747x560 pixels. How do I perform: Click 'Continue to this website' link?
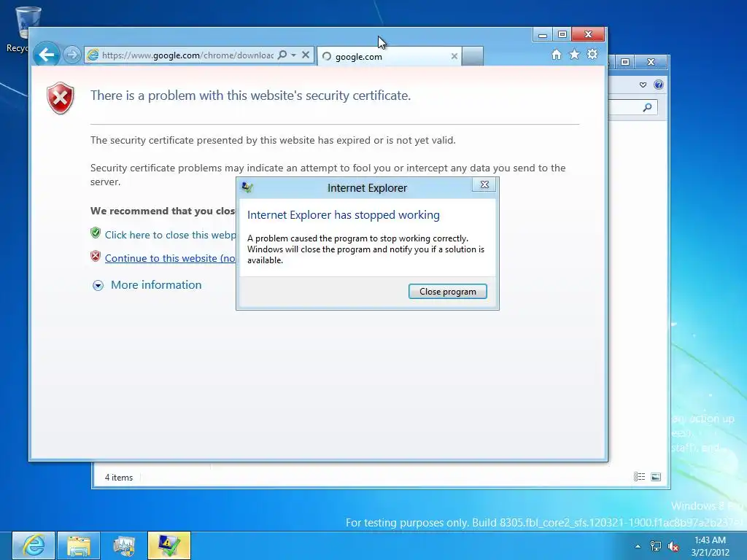coord(170,258)
